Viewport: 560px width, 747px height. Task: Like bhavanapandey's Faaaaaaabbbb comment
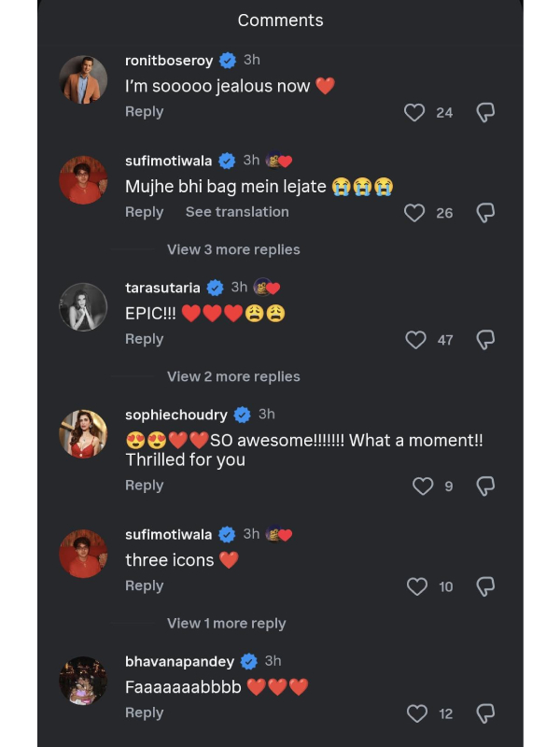point(417,713)
